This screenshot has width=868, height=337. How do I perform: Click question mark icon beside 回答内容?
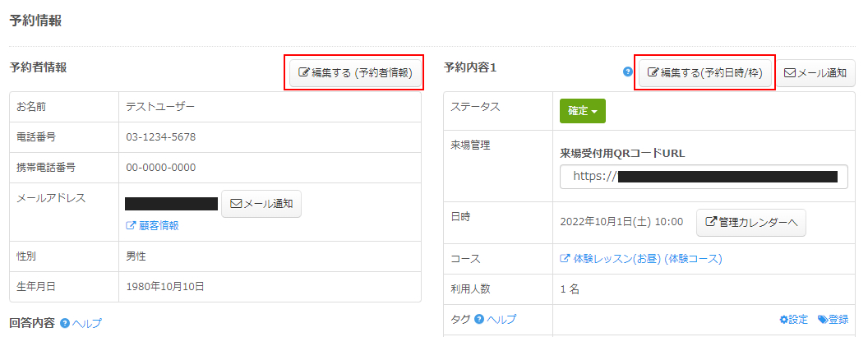click(64, 324)
